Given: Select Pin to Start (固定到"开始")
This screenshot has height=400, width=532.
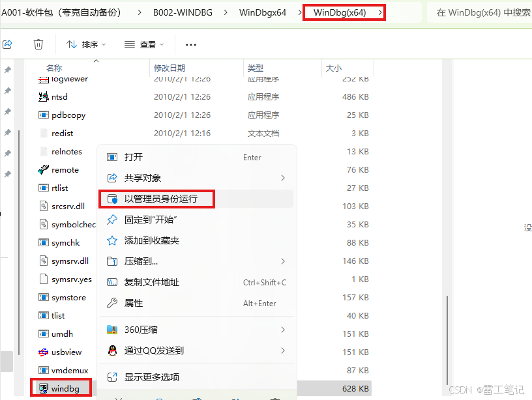Looking at the screenshot, I should [x=196, y=220].
